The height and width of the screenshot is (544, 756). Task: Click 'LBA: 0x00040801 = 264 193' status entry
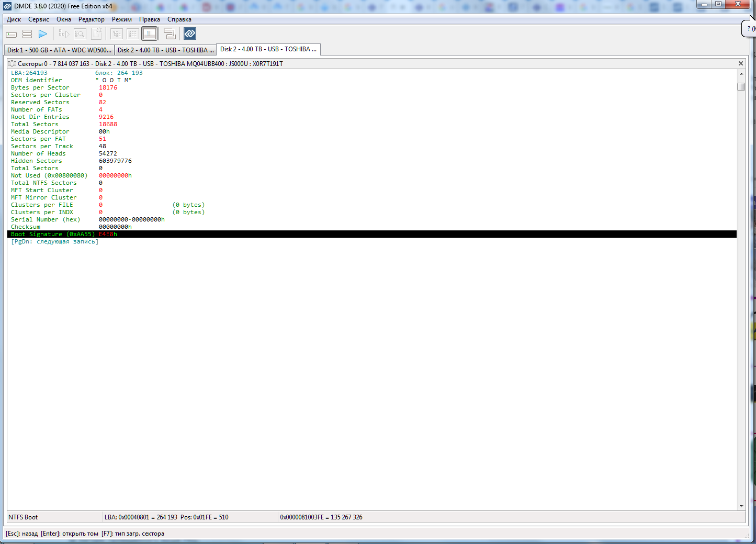141,517
